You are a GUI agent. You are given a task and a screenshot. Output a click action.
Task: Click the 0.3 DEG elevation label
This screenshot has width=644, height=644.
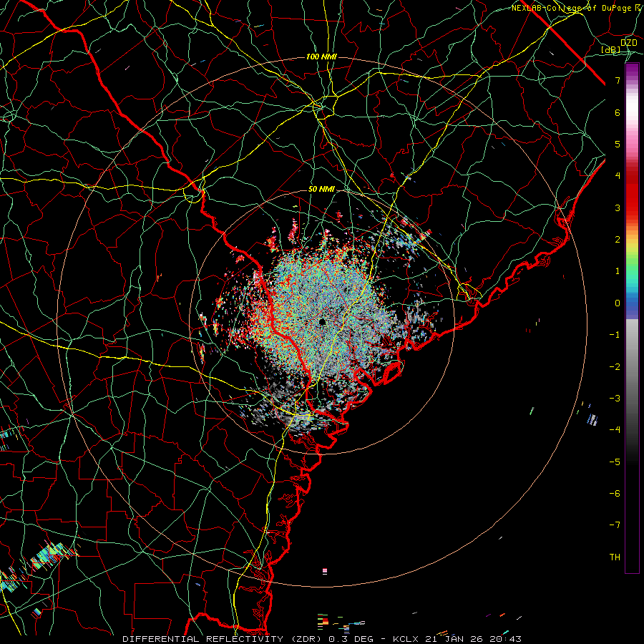351,639
